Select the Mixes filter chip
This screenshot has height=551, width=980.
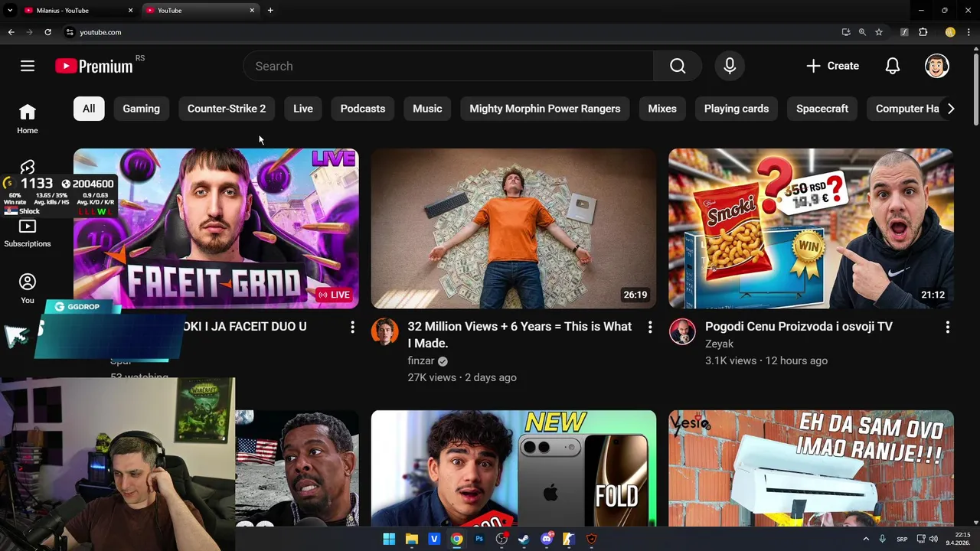click(x=662, y=109)
